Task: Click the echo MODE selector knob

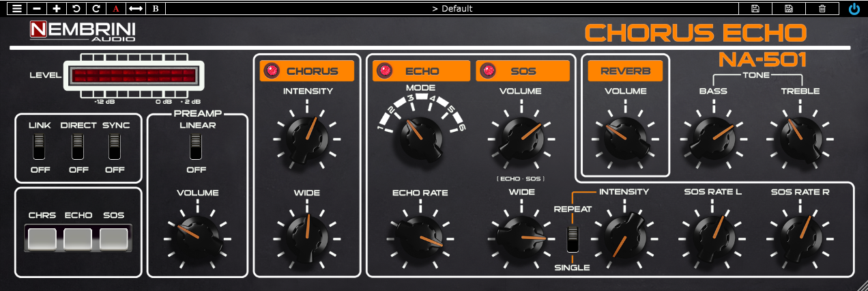Action: coord(421,139)
